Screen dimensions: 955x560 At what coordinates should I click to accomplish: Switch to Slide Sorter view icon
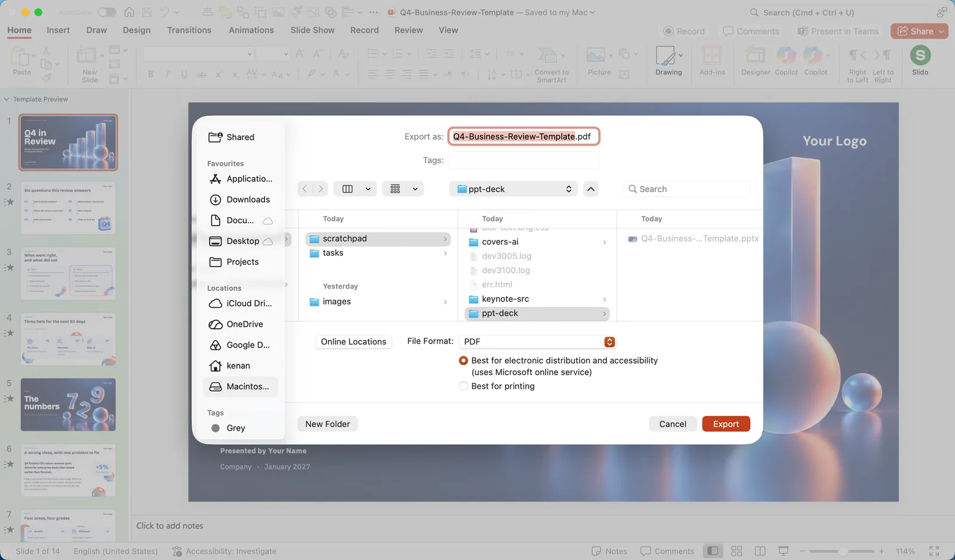coord(737,551)
